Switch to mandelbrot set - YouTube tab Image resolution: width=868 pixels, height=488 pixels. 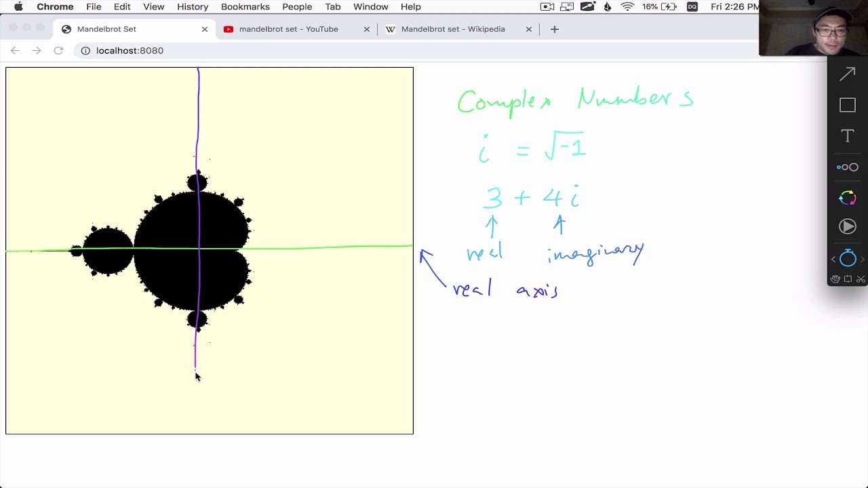(x=297, y=29)
